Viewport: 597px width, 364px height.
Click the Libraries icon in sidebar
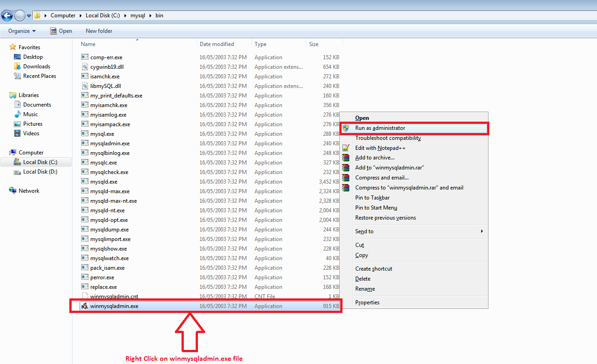click(13, 95)
